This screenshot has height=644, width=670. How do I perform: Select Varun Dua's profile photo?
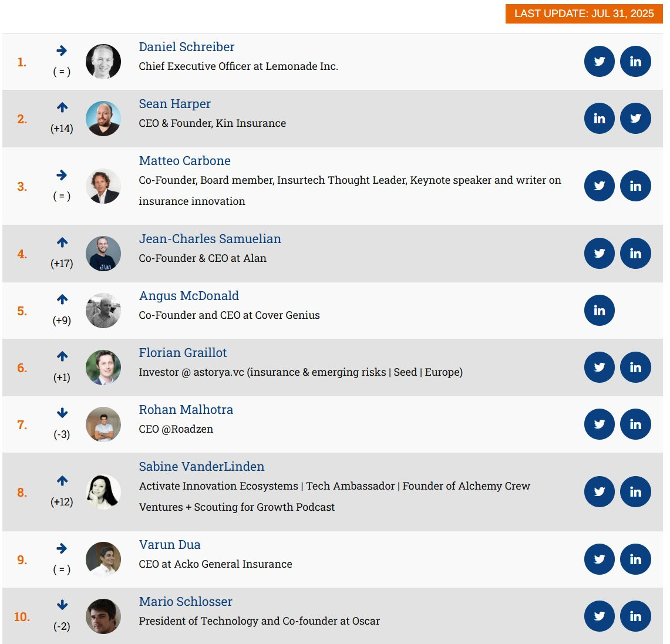(x=103, y=559)
